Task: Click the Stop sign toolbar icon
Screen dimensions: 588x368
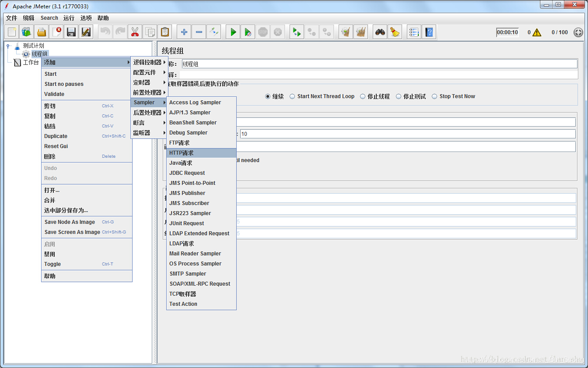Action: [x=263, y=32]
